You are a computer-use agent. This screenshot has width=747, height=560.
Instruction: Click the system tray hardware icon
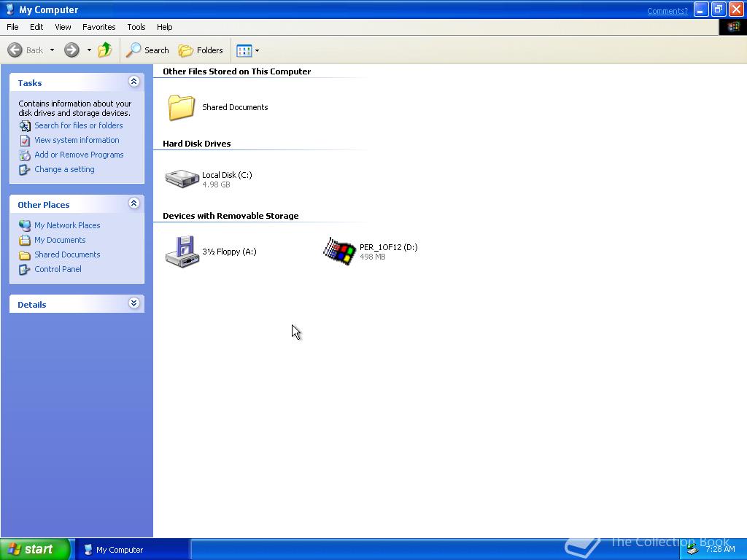[x=692, y=550]
